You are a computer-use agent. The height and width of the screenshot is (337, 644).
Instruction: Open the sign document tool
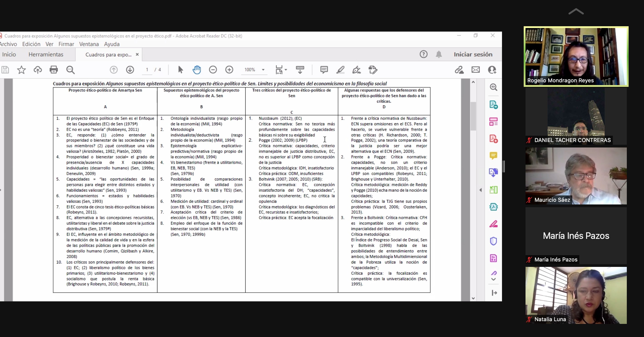[x=357, y=70]
